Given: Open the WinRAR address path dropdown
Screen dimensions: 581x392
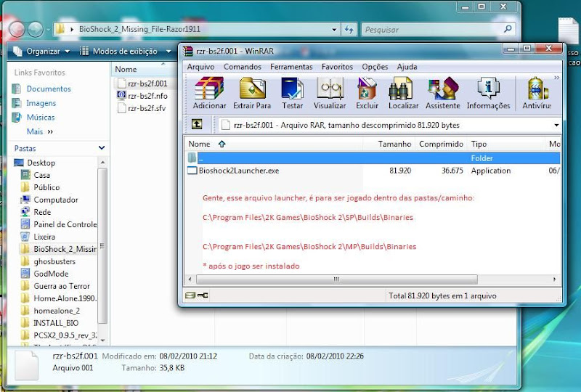Looking at the screenshot, I should (x=556, y=126).
